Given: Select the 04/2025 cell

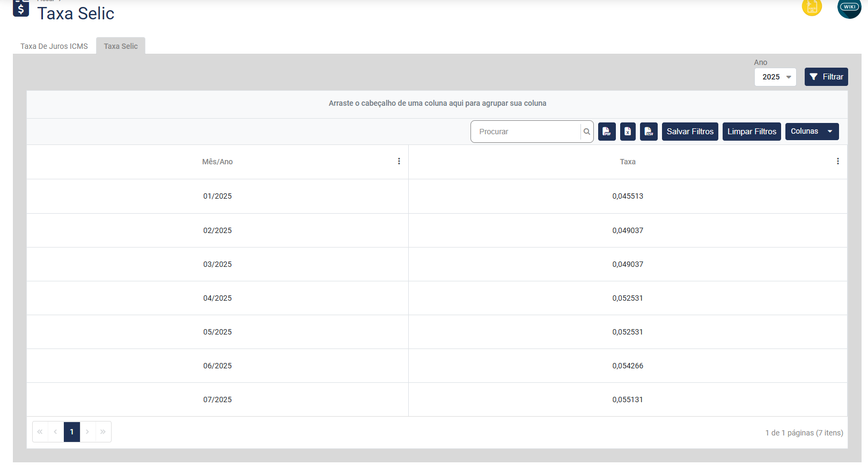Looking at the screenshot, I should [217, 298].
